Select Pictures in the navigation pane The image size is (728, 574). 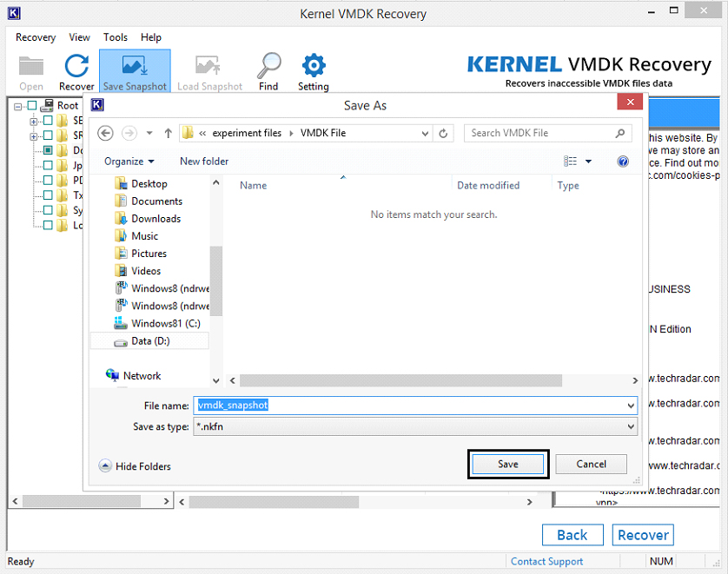point(140,254)
